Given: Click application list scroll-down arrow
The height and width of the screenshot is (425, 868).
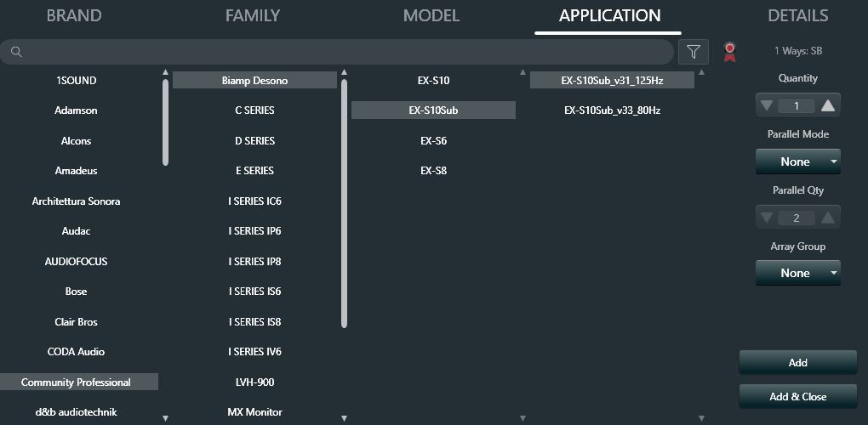Looking at the screenshot, I should point(701,418).
